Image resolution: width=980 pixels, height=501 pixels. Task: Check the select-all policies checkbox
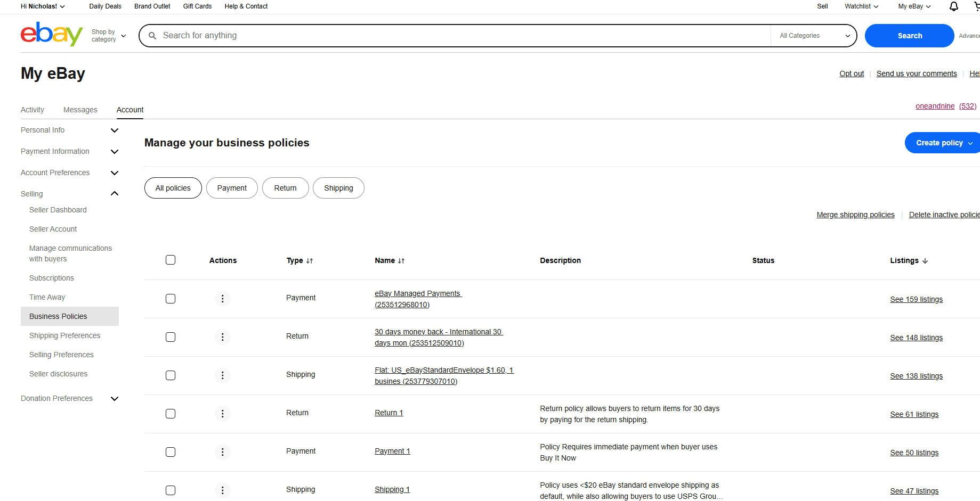click(x=171, y=260)
